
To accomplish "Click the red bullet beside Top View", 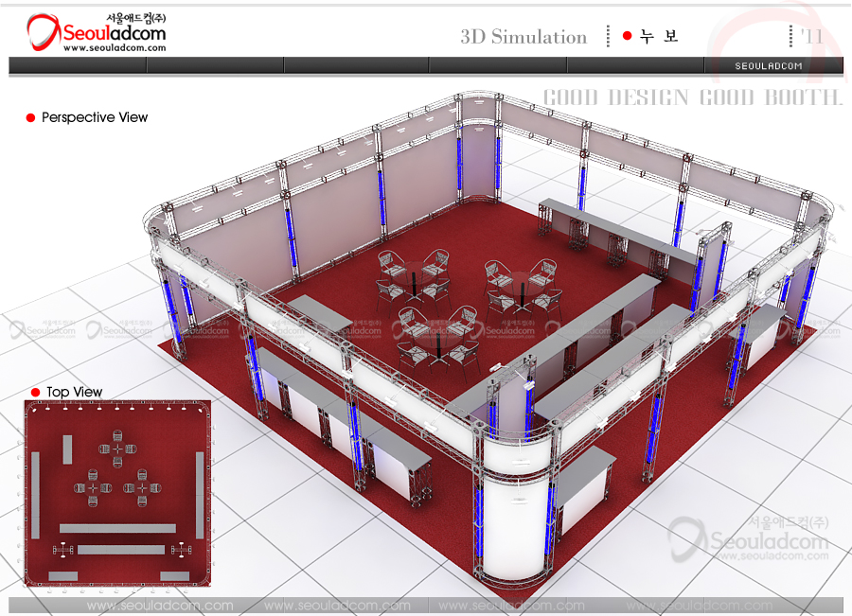I will pos(36,392).
